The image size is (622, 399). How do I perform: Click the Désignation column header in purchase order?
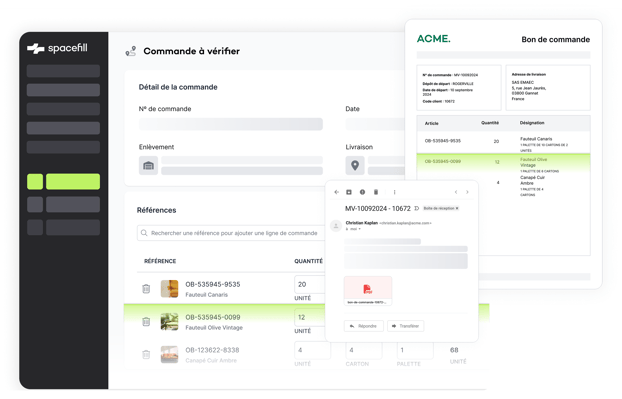pos(532,123)
